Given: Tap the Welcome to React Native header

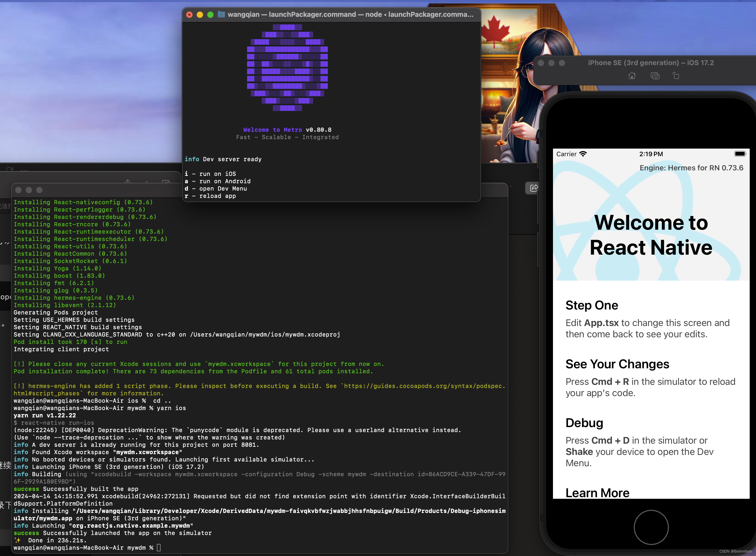Looking at the screenshot, I should click(x=651, y=235).
